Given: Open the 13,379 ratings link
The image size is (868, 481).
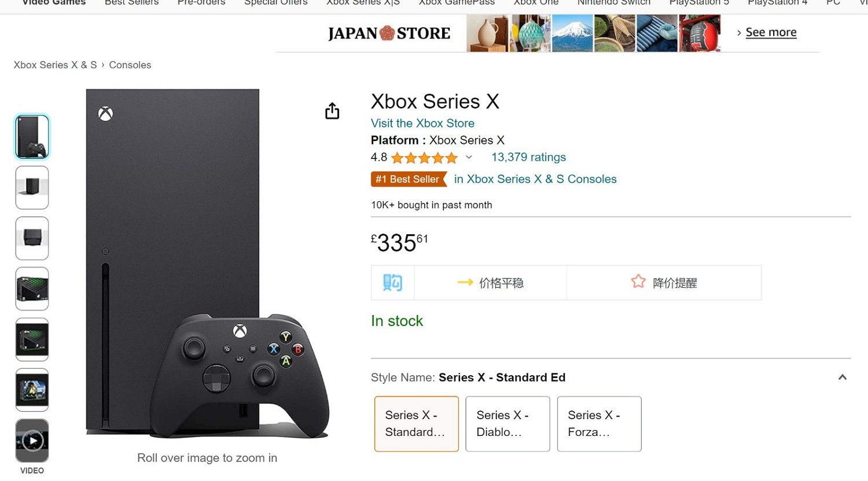Looking at the screenshot, I should tap(528, 157).
